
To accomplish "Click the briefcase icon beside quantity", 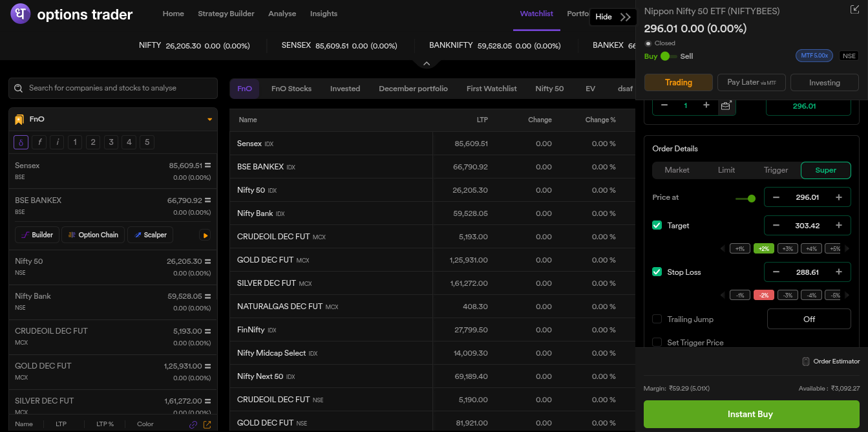I will pos(726,105).
